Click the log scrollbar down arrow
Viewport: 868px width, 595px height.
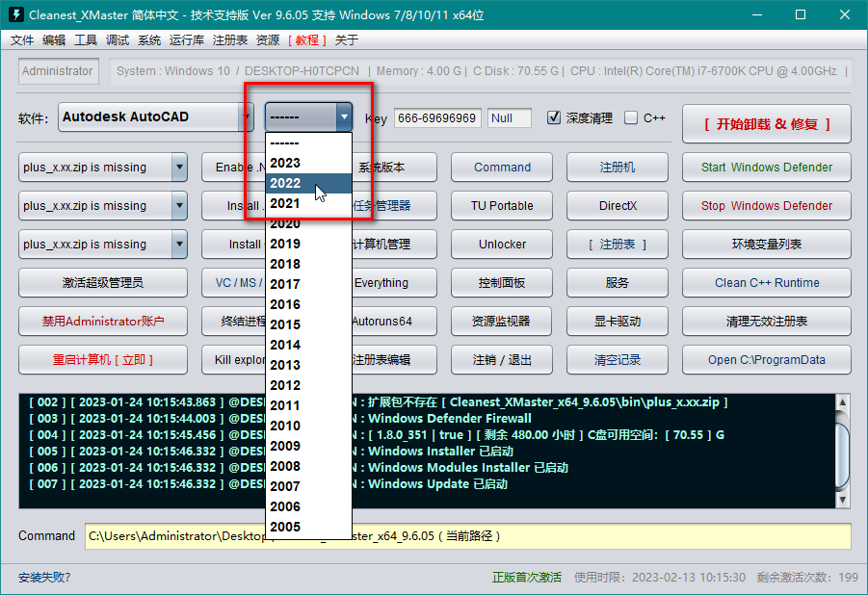tap(842, 500)
